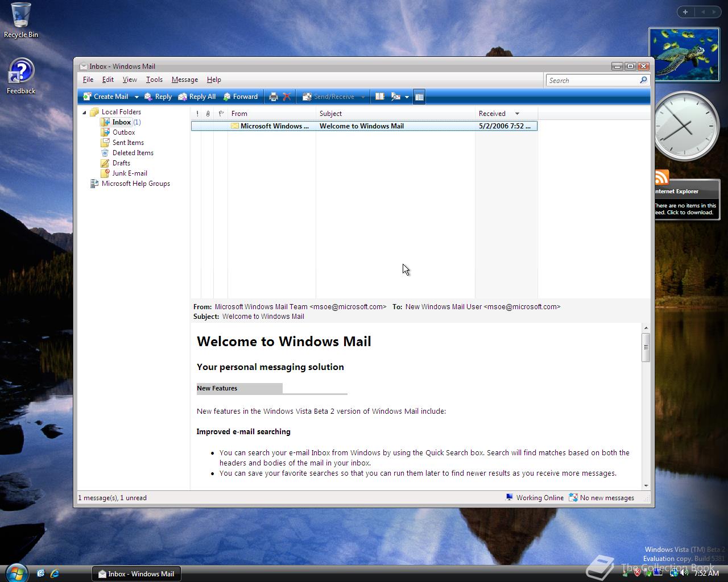
Task: Sort messages by From column
Action: click(272, 114)
